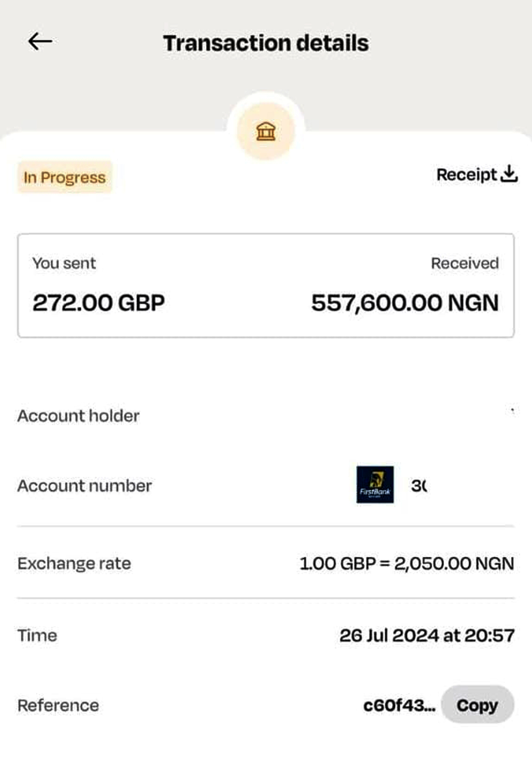532x771 pixels.
Task: Tap the Account holder row
Action: 78,416
